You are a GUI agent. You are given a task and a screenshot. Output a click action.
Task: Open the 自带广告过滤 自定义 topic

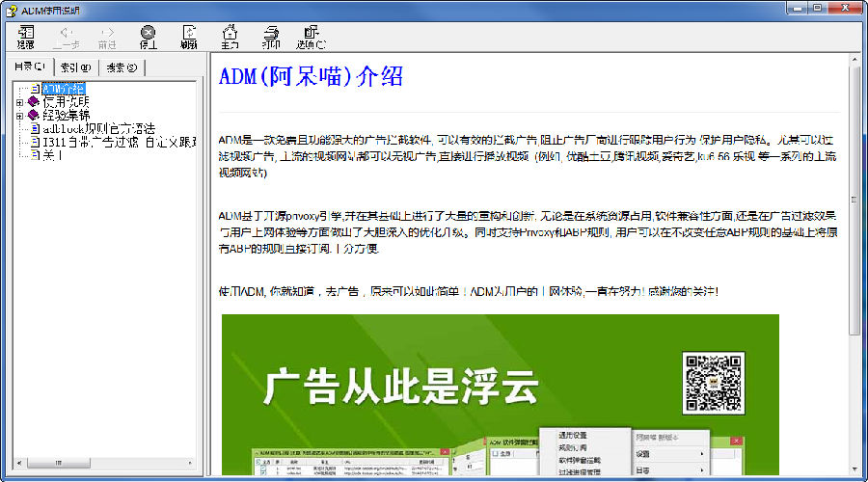(x=119, y=142)
